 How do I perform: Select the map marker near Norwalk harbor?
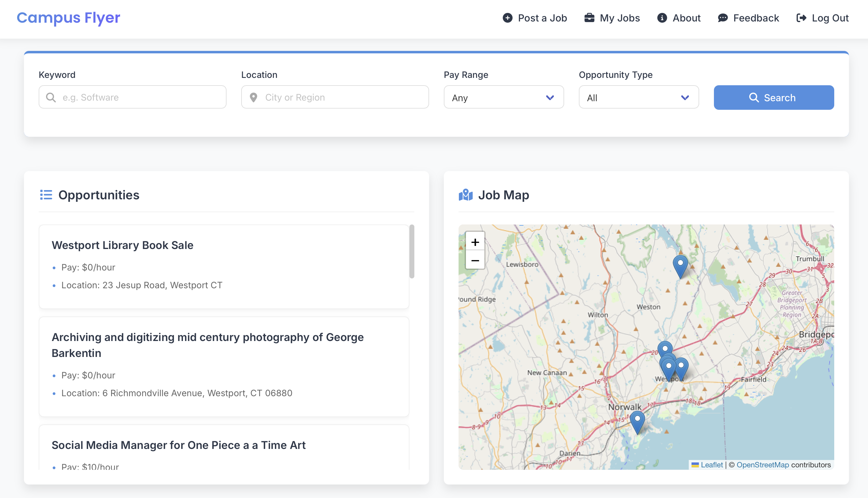[x=637, y=423]
